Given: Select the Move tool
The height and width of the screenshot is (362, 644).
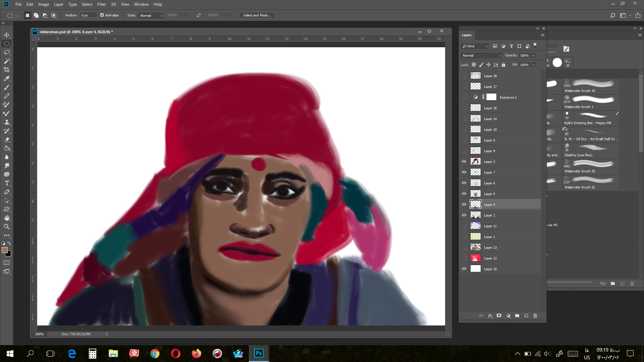Looking at the screenshot, I should (7, 35).
